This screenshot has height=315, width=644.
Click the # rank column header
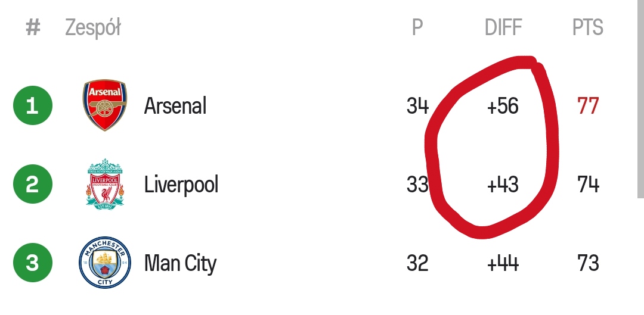[33, 28]
